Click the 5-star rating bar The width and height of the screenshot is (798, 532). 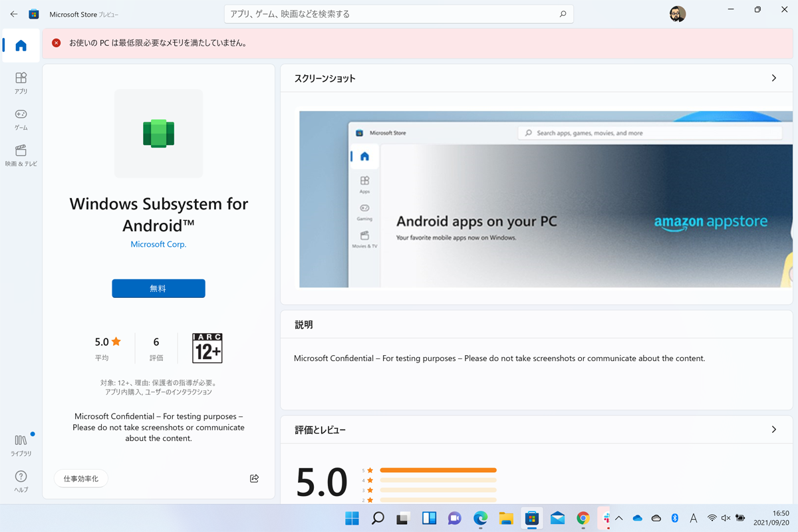click(x=438, y=470)
